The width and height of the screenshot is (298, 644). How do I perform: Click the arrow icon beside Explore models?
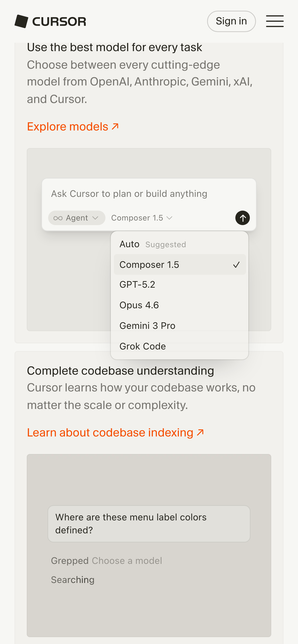[115, 126]
